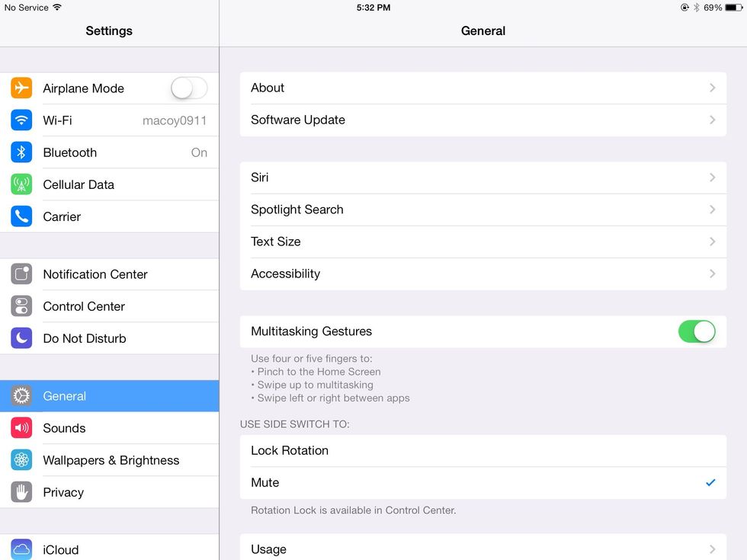Open Spotlight Search settings
The image size is (747, 560).
[297, 210]
